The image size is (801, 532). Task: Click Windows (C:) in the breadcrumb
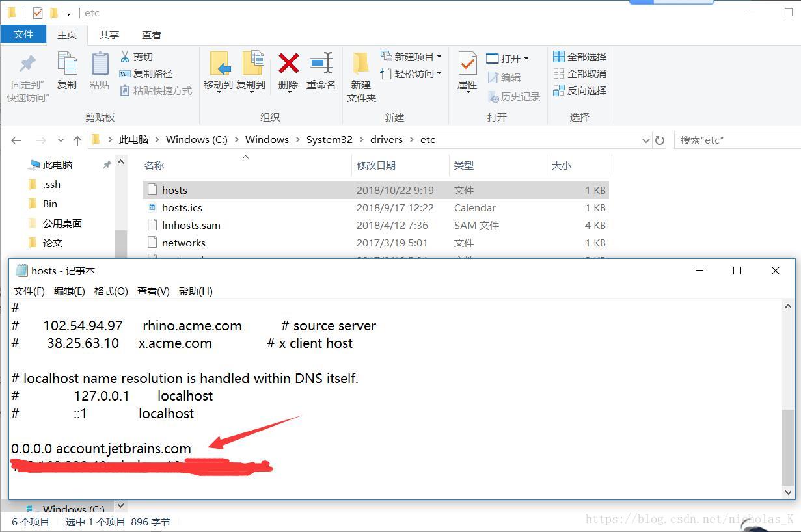pos(197,140)
